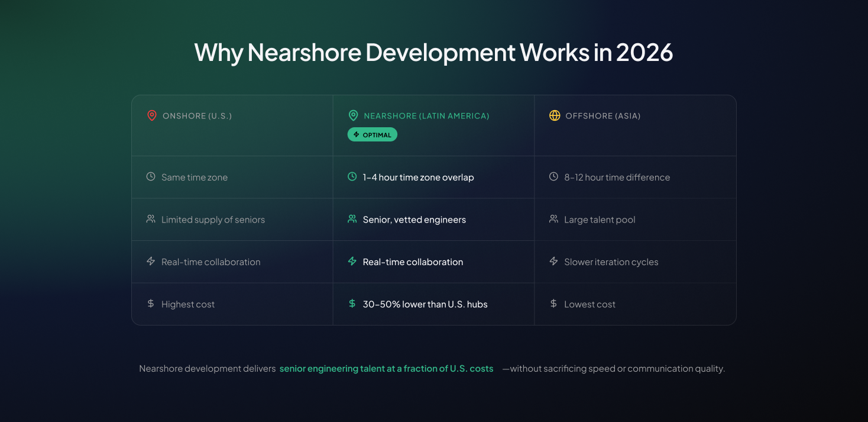The height and width of the screenshot is (422, 868).
Task: Click the gray lightning icon beside Slower iteration cycles
Action: pyautogui.click(x=554, y=260)
